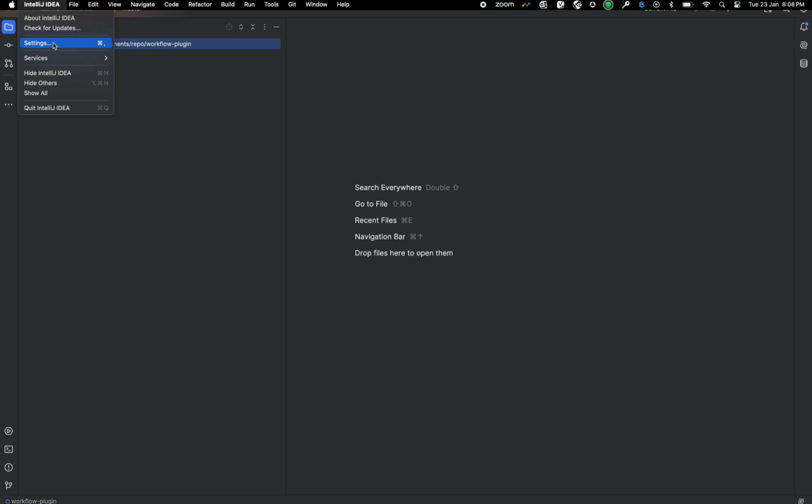Open the Git version control tool window

[x=9, y=486]
